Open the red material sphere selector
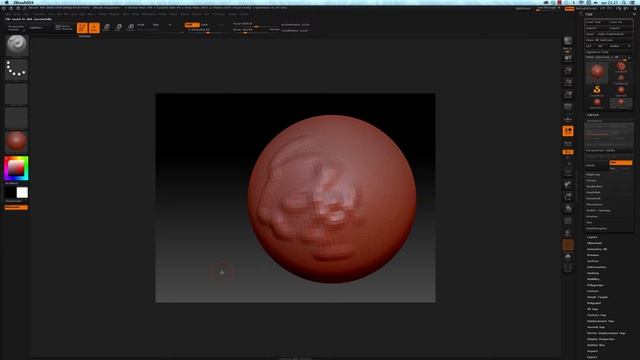Viewport: 640px width, 360px height. [x=17, y=141]
